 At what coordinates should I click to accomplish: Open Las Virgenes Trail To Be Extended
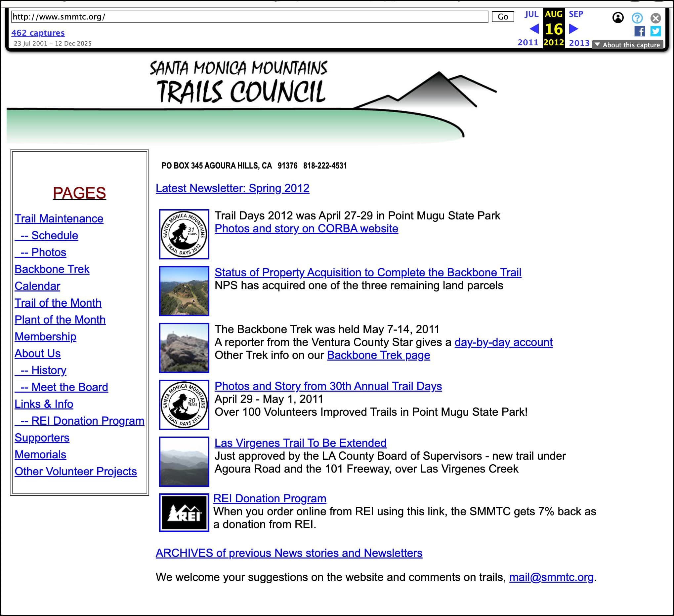tap(300, 443)
